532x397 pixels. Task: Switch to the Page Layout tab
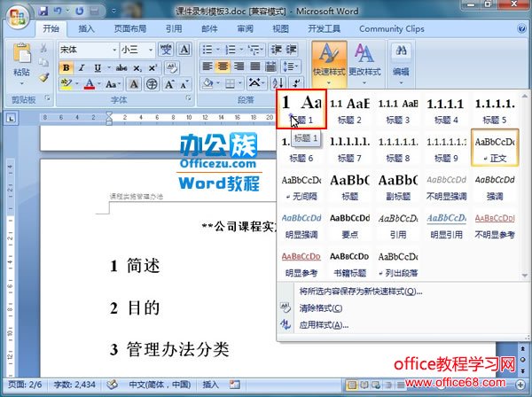coord(130,29)
